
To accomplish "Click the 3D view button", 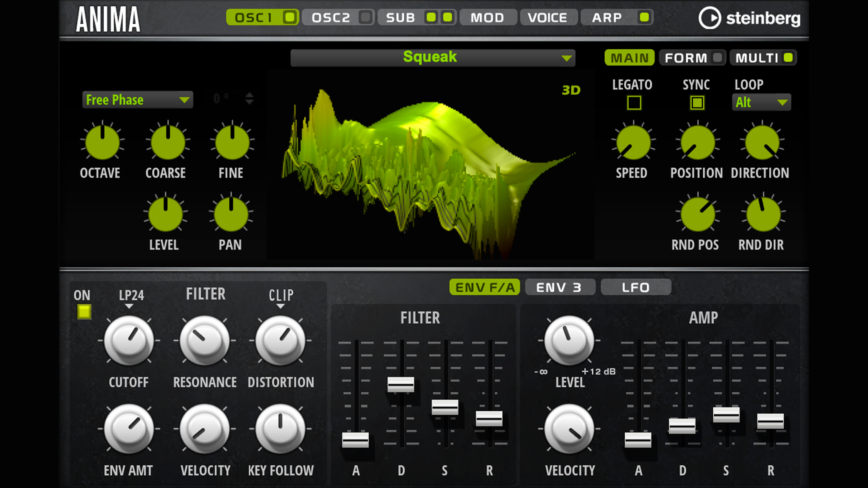I will [571, 90].
